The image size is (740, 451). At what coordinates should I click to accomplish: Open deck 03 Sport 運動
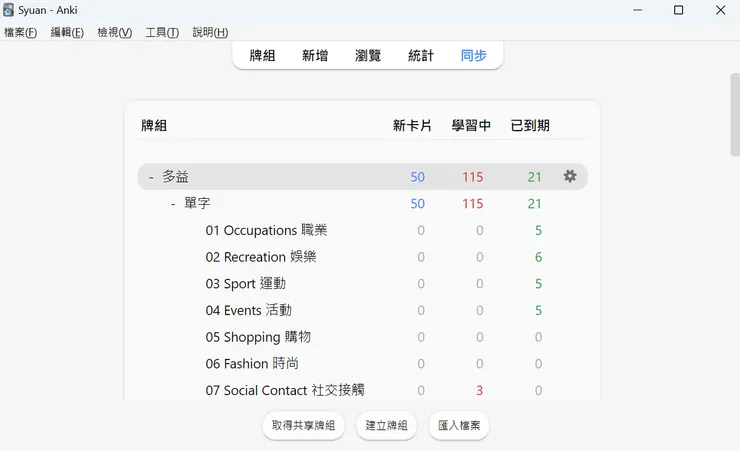[245, 284]
